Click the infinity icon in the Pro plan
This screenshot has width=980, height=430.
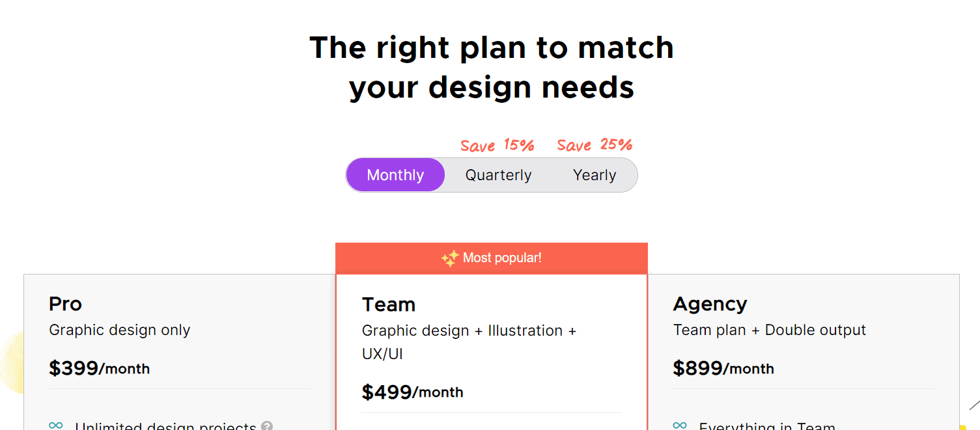pos(56,425)
